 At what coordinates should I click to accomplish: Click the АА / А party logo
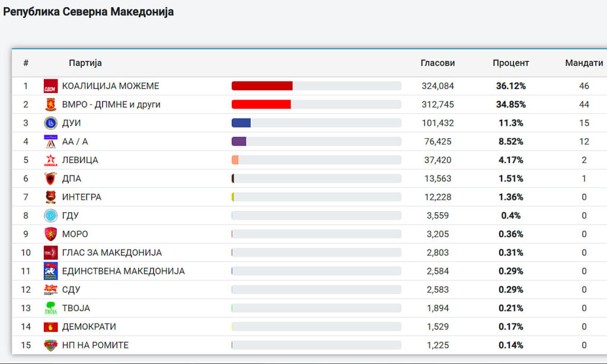50,142
